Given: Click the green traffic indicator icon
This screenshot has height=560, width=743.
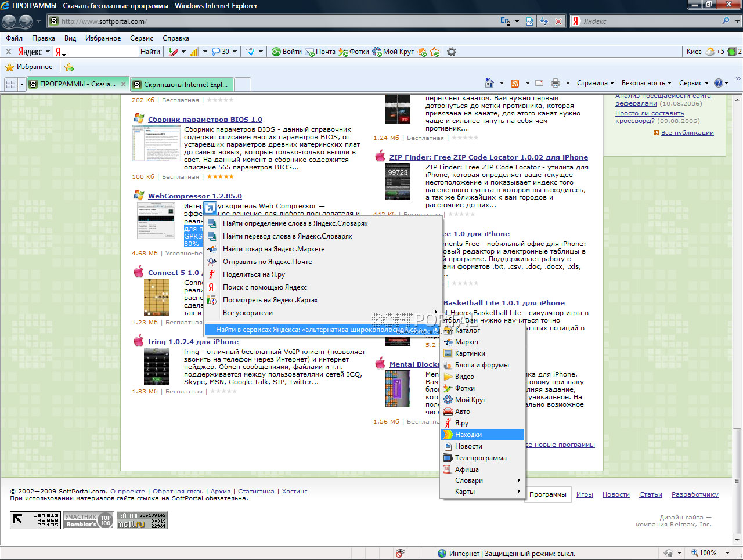Looking at the screenshot, I should (732, 52).
